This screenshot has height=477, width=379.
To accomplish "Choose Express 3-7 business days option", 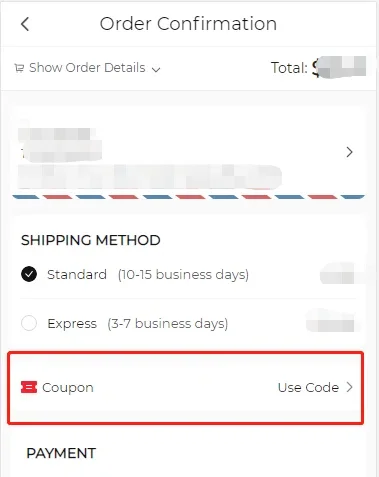I will [188, 323].
